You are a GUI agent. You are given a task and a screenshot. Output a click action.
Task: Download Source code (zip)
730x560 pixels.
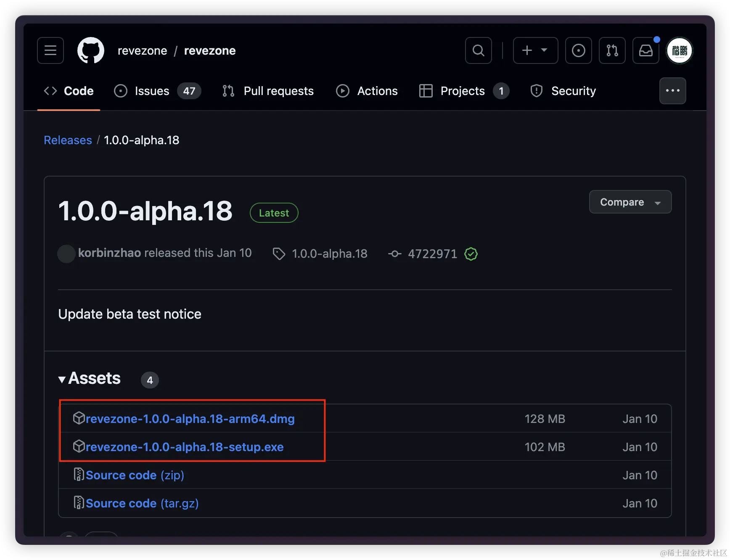pos(135,475)
